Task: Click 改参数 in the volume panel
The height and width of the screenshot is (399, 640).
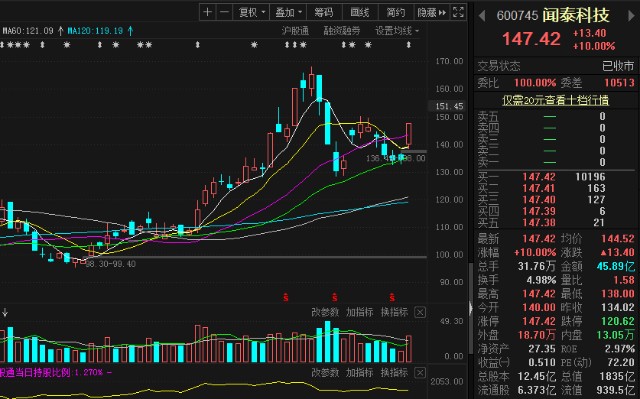Action: (x=325, y=312)
